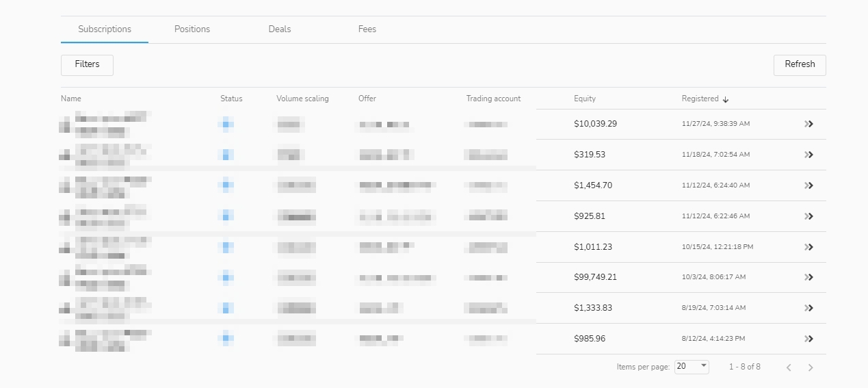
Task: Select the $319.53 equity value
Action: tap(590, 155)
